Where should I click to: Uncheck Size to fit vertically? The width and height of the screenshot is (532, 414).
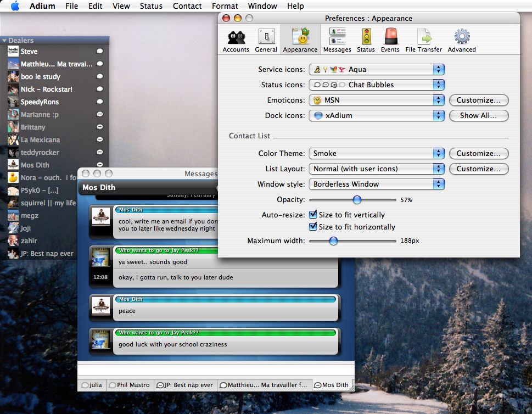(x=313, y=215)
